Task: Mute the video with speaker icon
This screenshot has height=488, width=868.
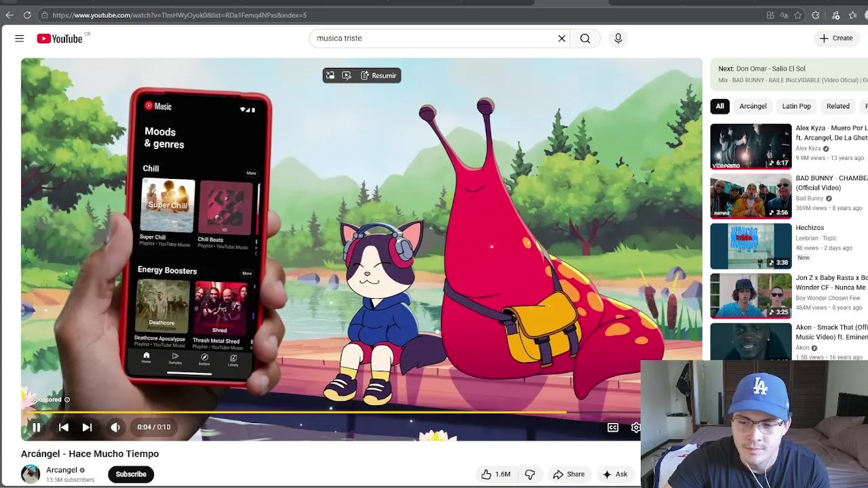Action: tap(115, 427)
